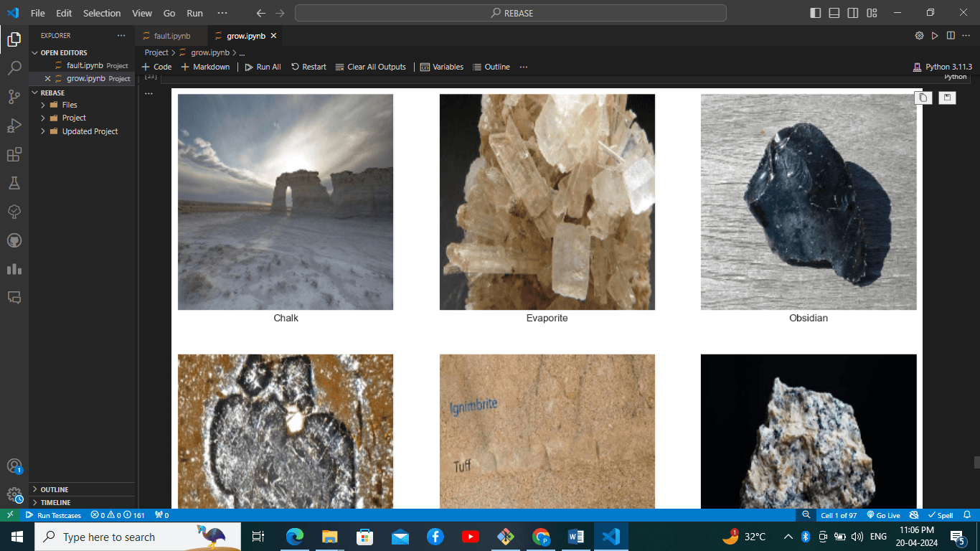Add a Markdown cell
Viewport: 980px width, 551px height.
coord(205,67)
